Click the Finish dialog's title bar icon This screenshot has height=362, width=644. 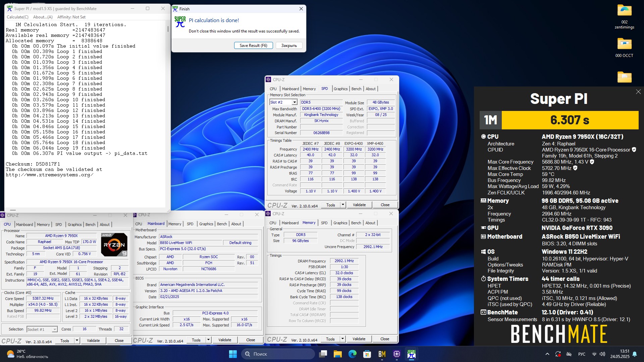point(175,9)
